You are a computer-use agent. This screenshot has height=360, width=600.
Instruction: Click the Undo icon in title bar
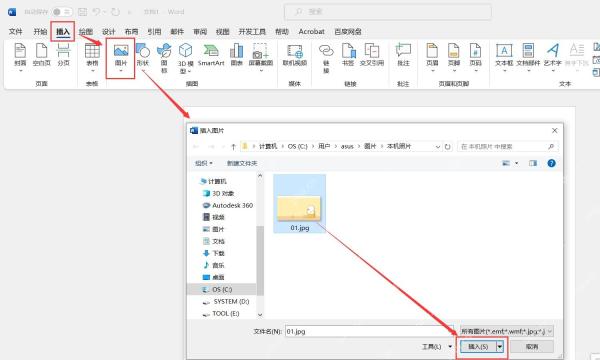tap(96, 12)
